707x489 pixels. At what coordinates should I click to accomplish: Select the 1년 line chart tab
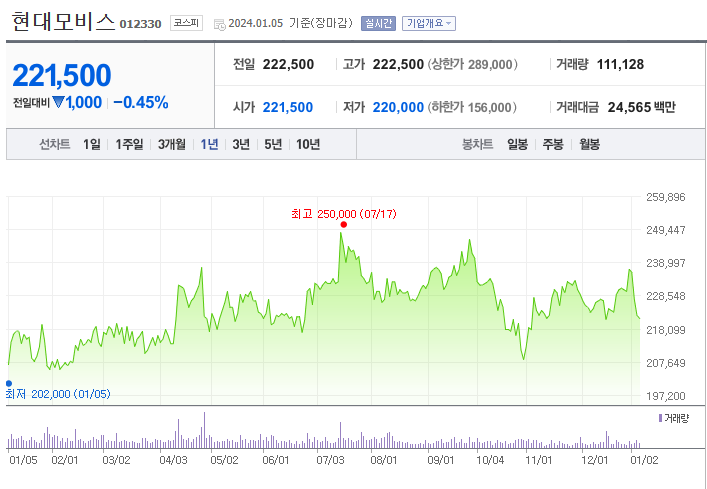(x=209, y=144)
